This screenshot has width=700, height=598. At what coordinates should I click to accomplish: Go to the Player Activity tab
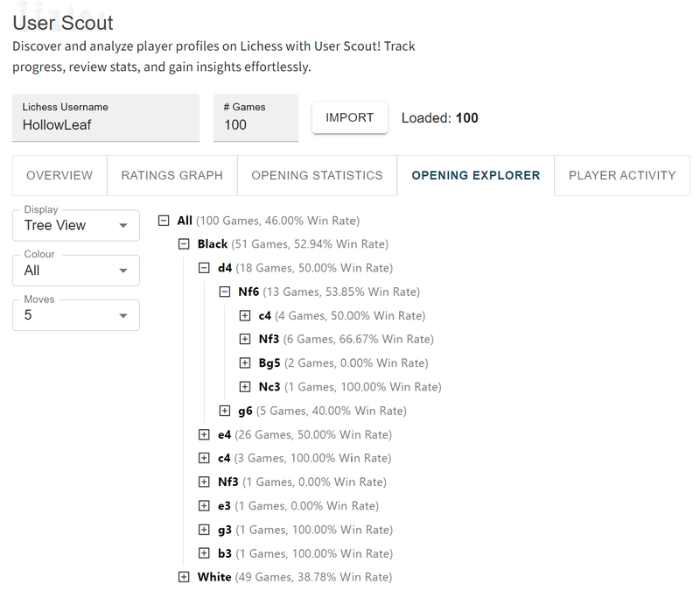click(622, 175)
